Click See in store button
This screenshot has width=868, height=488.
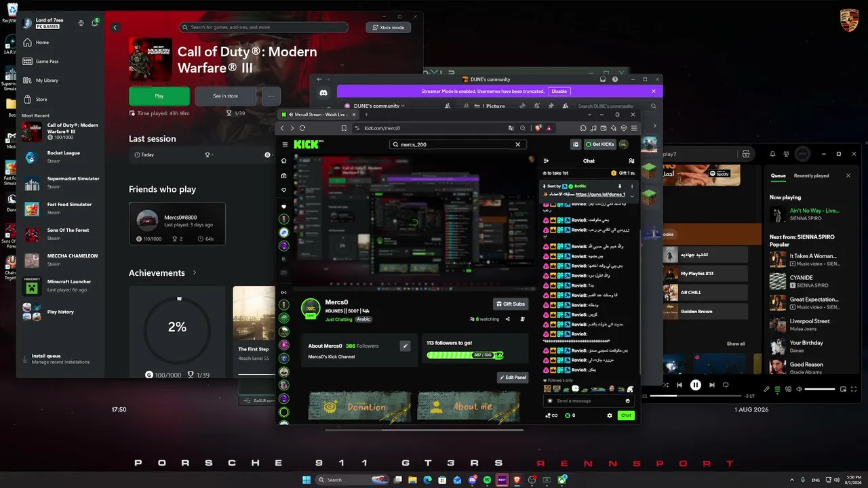225,96
